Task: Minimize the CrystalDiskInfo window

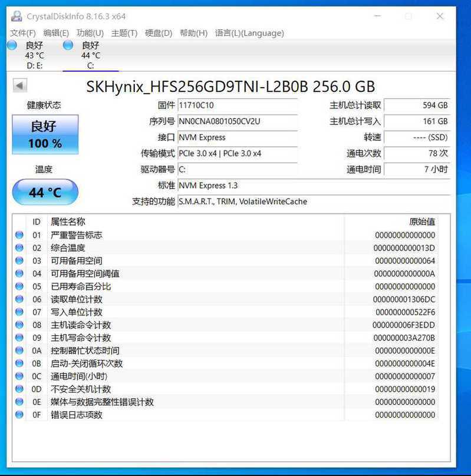Action: click(377, 16)
